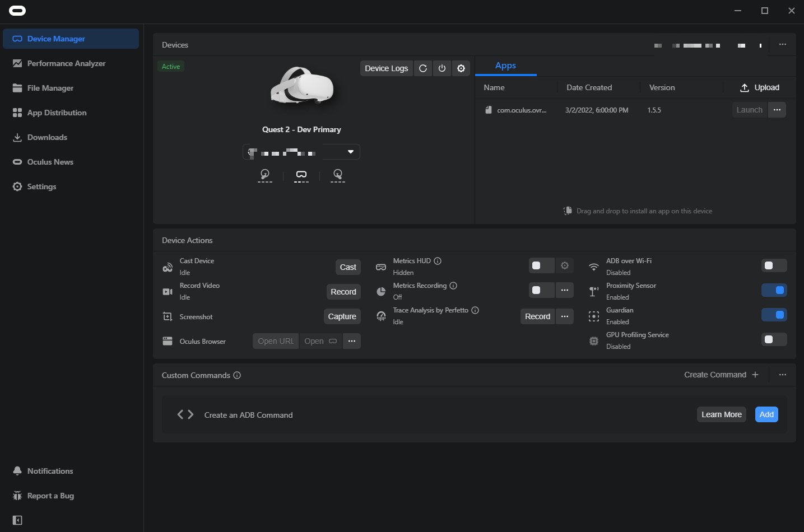
Task: Click the Oculus logo icon
Action: click(x=17, y=11)
